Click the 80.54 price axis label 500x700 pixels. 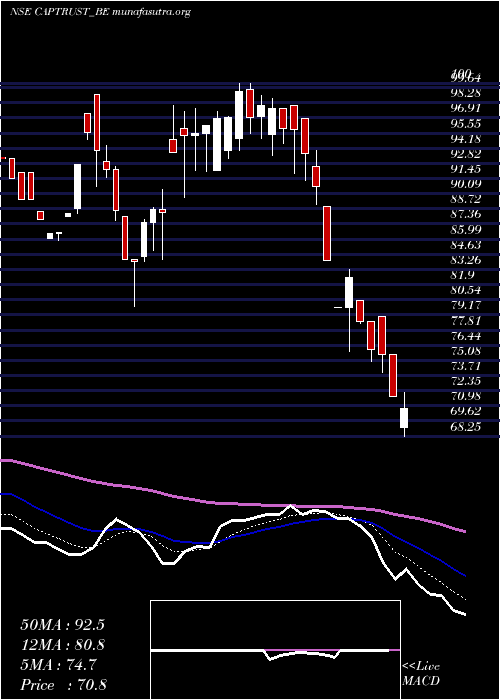466,290
